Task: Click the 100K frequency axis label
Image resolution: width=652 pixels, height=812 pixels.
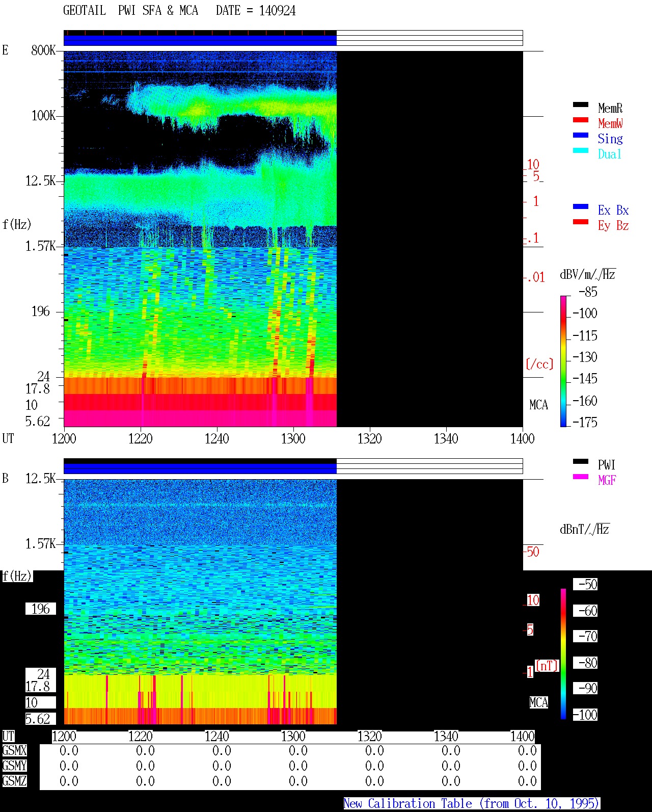Action: [43, 115]
